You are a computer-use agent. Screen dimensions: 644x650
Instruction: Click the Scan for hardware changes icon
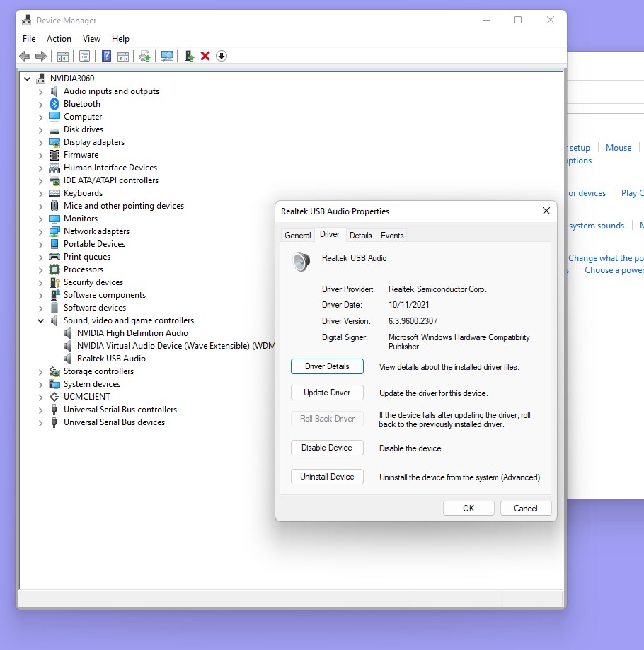pyautogui.click(x=167, y=56)
